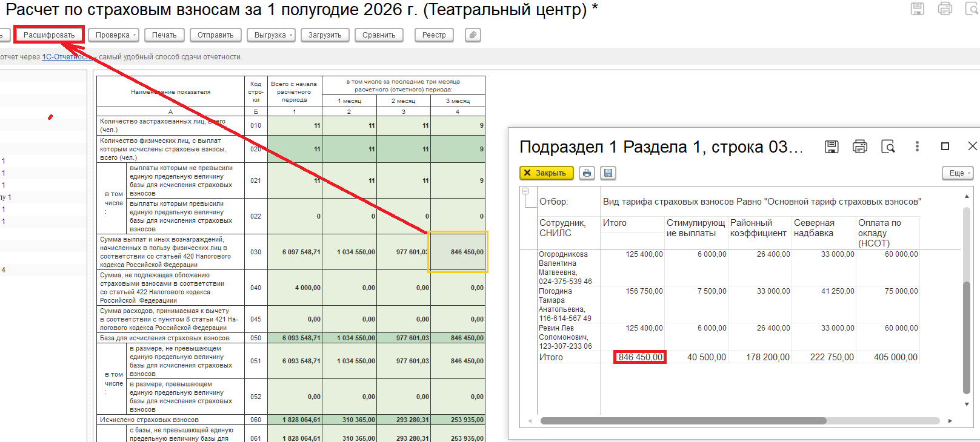Save report with top-right diskette icon
980x442 pixels.
(918, 9)
